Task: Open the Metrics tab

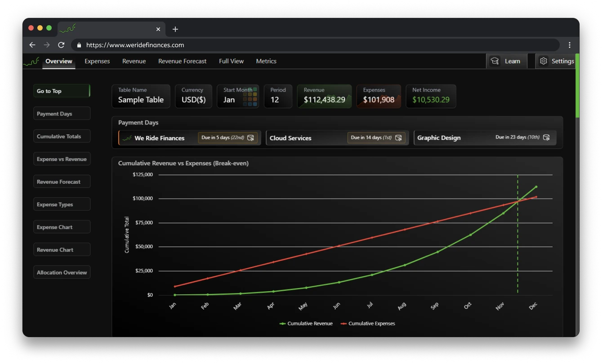Action: coord(266,61)
